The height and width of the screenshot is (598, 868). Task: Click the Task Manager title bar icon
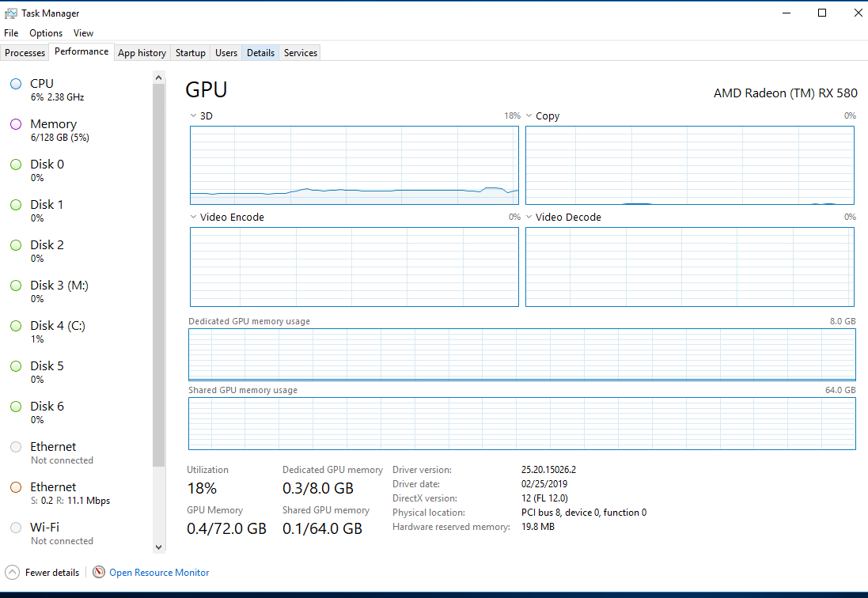pyautogui.click(x=10, y=13)
